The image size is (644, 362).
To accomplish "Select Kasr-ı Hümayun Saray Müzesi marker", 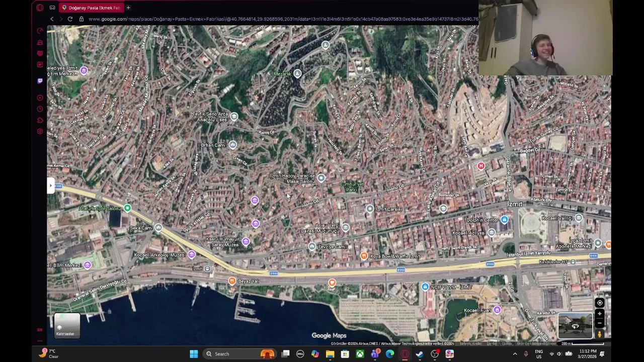I will [246, 242].
